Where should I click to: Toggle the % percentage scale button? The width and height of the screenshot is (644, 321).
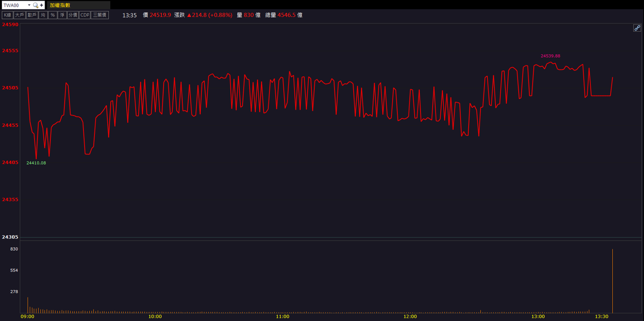[53, 15]
